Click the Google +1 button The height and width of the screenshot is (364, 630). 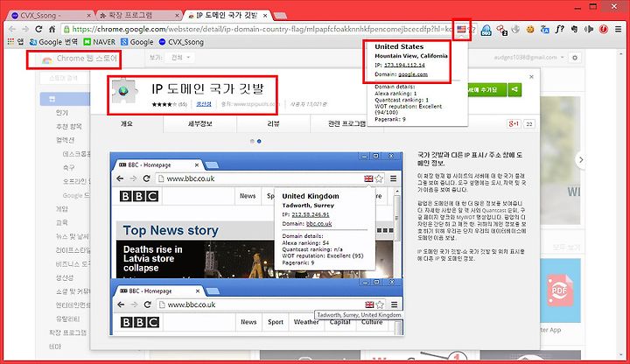pyautogui.click(x=514, y=123)
